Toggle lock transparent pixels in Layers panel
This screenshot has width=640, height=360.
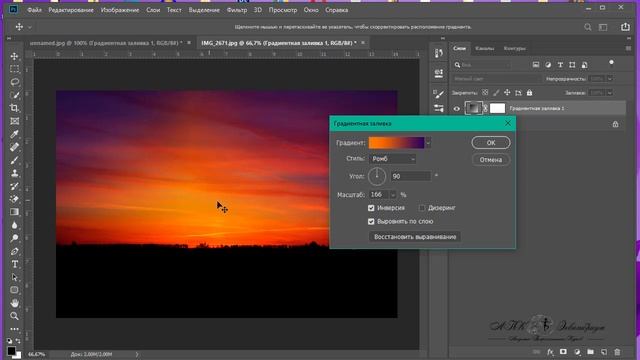(485, 93)
